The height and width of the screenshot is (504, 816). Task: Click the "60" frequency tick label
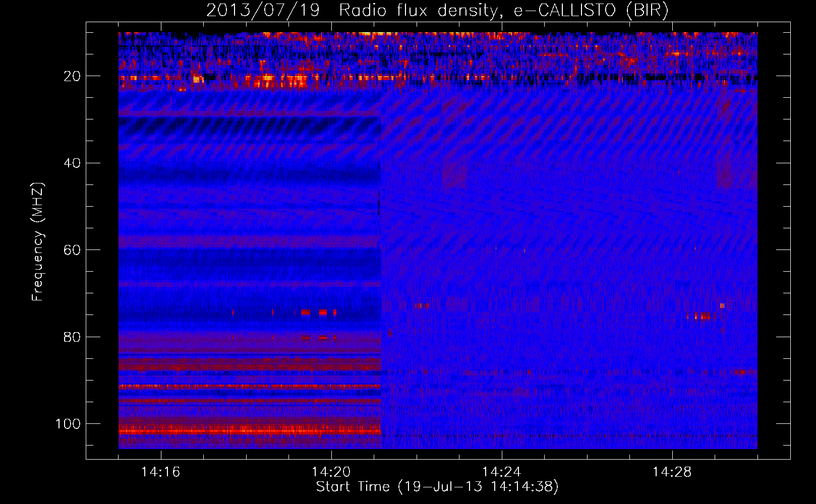pyautogui.click(x=73, y=250)
